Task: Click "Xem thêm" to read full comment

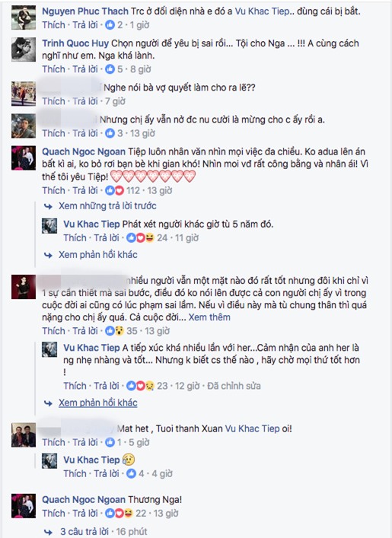Action: click(209, 317)
